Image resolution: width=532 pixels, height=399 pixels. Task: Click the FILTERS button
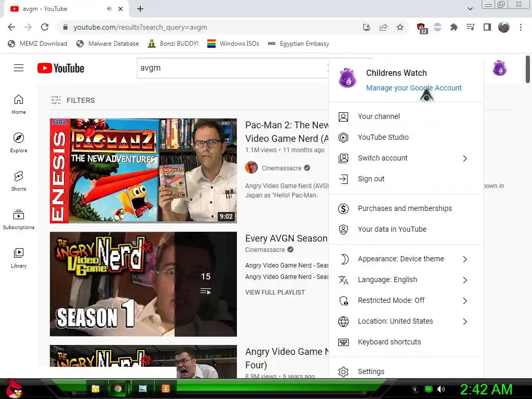click(x=73, y=100)
